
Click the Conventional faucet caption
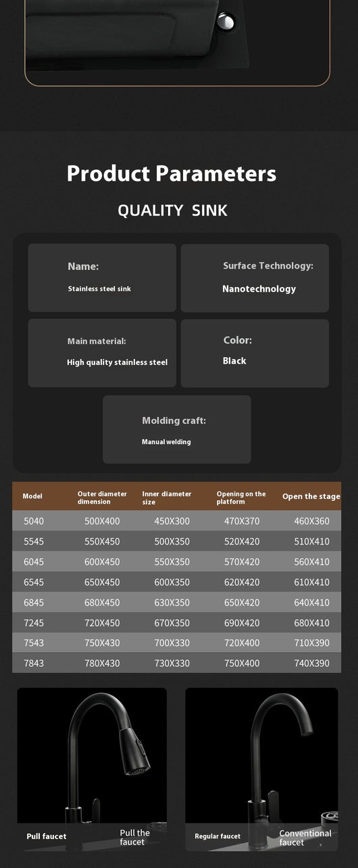[x=305, y=838]
